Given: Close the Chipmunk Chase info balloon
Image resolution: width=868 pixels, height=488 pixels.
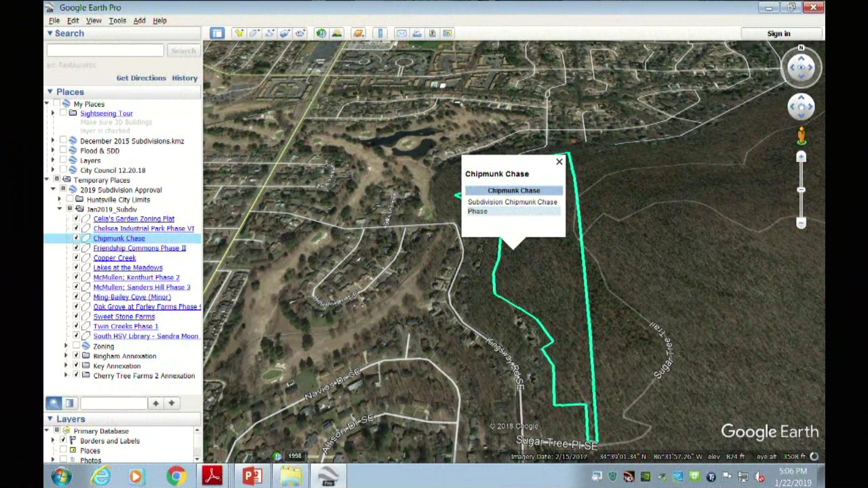Looking at the screenshot, I should click(x=559, y=161).
